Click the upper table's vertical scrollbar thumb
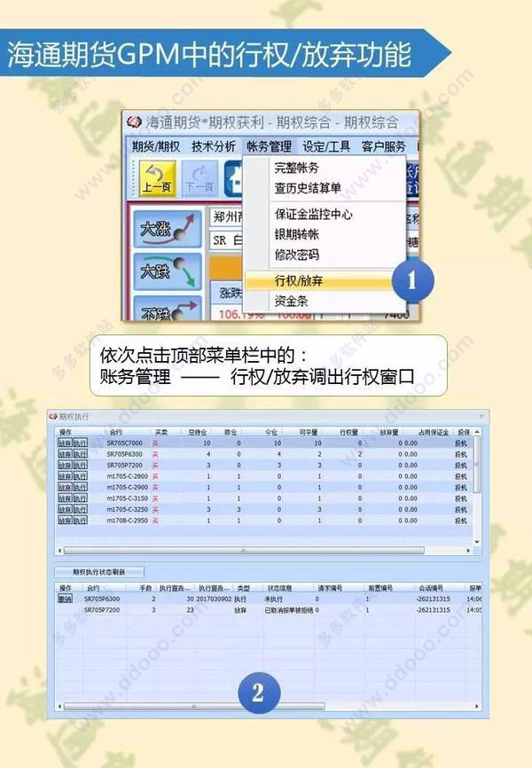The image size is (532, 768). [477, 464]
